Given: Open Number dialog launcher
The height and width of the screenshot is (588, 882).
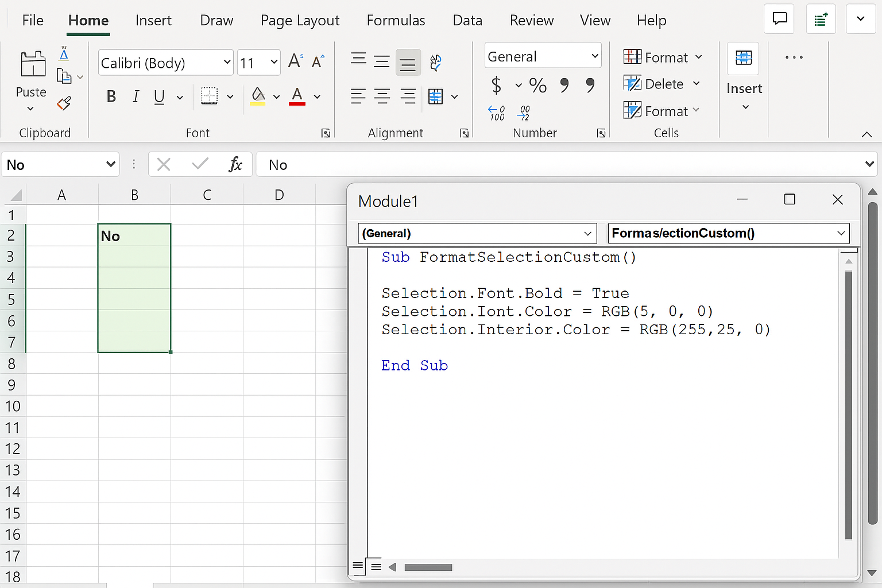Looking at the screenshot, I should (x=601, y=133).
